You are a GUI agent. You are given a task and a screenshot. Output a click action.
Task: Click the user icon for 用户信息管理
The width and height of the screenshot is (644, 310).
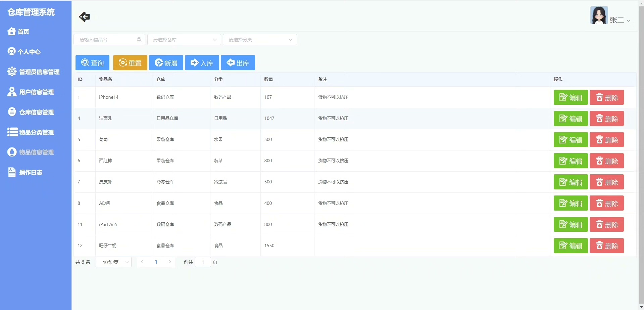click(12, 92)
